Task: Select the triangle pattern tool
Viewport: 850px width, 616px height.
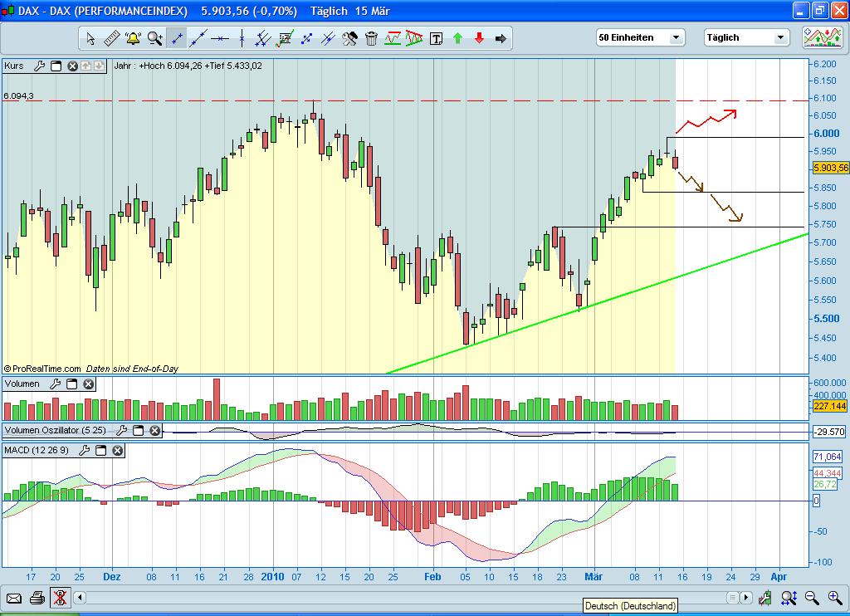Action: coord(415,38)
